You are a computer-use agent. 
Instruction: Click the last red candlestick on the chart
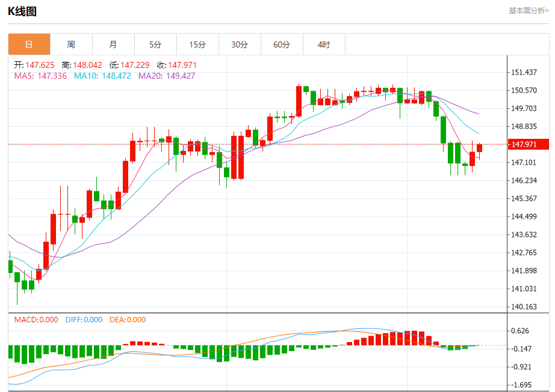coord(480,148)
